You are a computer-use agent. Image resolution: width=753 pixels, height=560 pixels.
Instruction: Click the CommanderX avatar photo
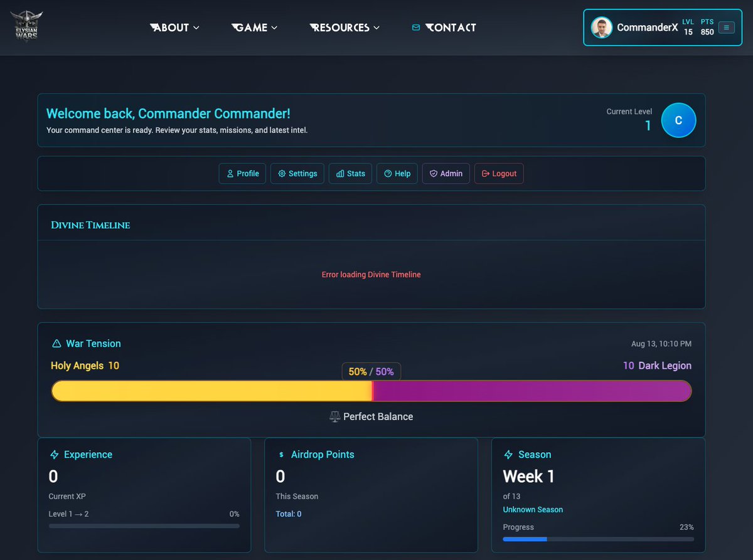[602, 28]
